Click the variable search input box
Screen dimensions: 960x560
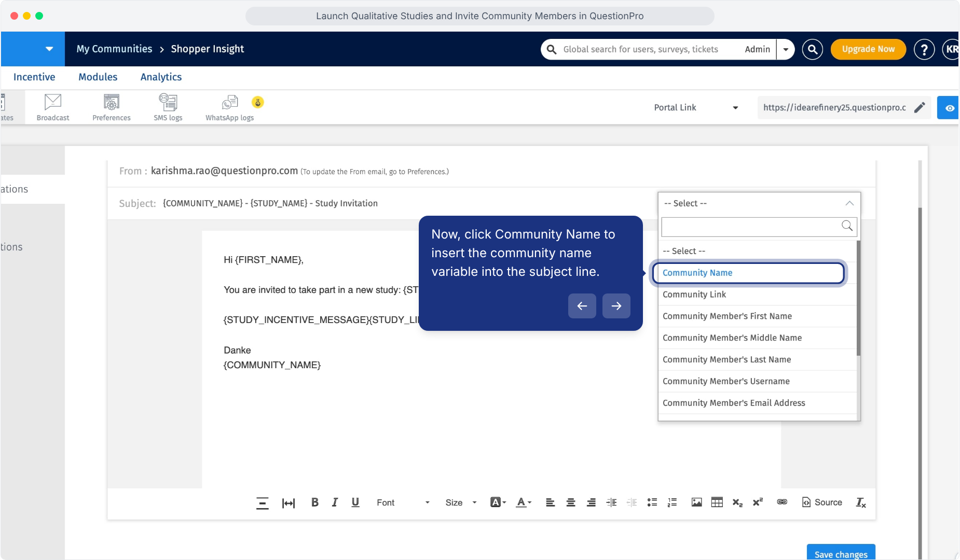(x=759, y=227)
